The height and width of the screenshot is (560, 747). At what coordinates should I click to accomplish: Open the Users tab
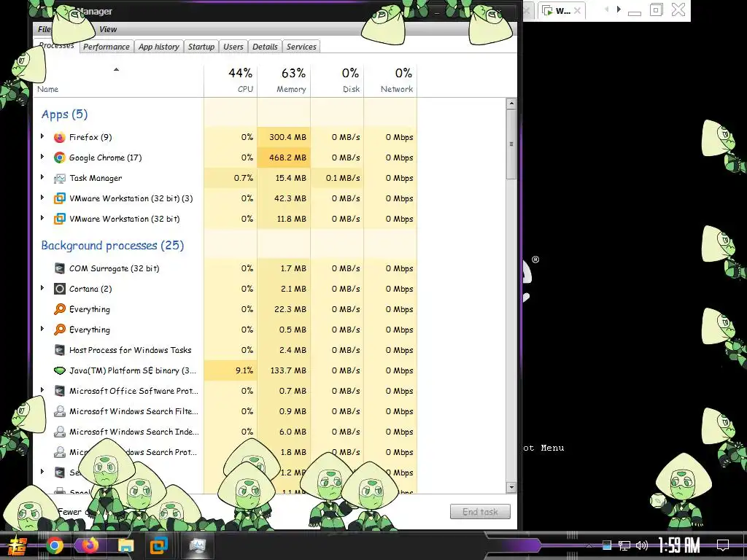[x=233, y=47]
